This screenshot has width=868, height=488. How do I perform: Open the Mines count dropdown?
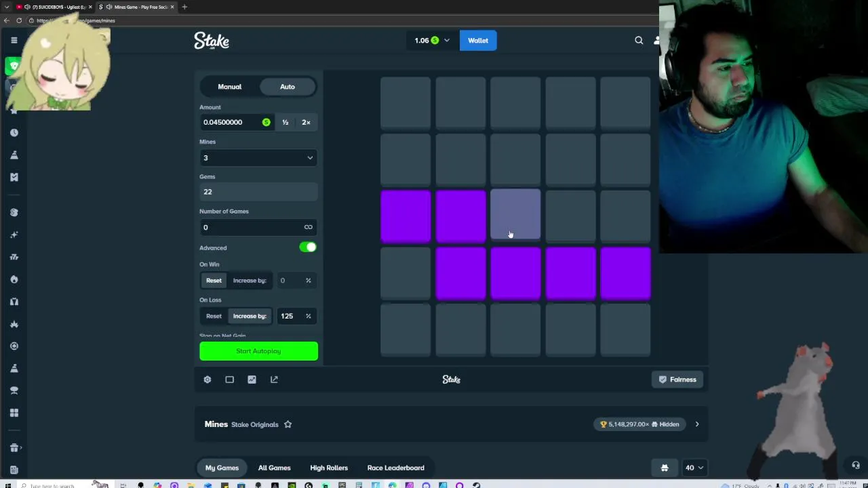(x=258, y=158)
